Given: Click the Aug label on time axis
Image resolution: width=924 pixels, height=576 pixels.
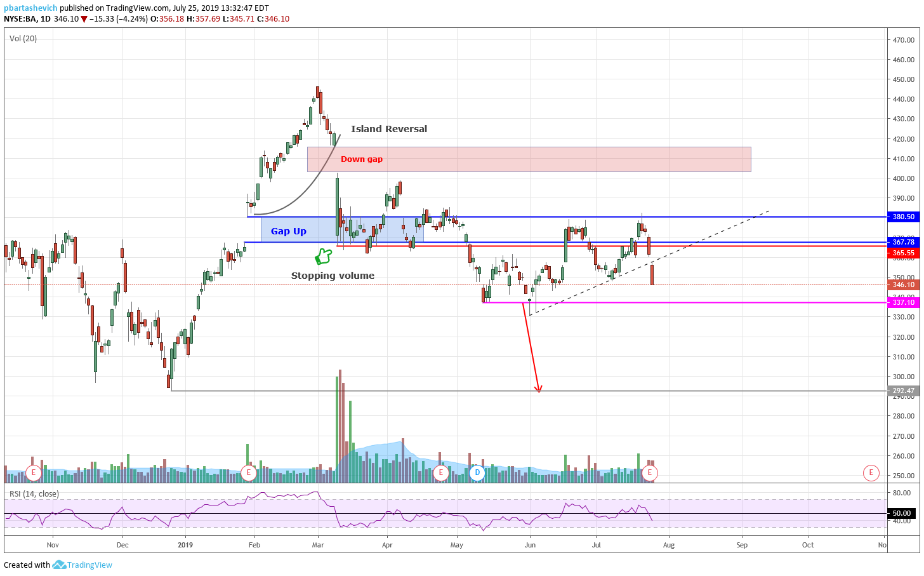Looking at the screenshot, I should pyautogui.click(x=669, y=545).
